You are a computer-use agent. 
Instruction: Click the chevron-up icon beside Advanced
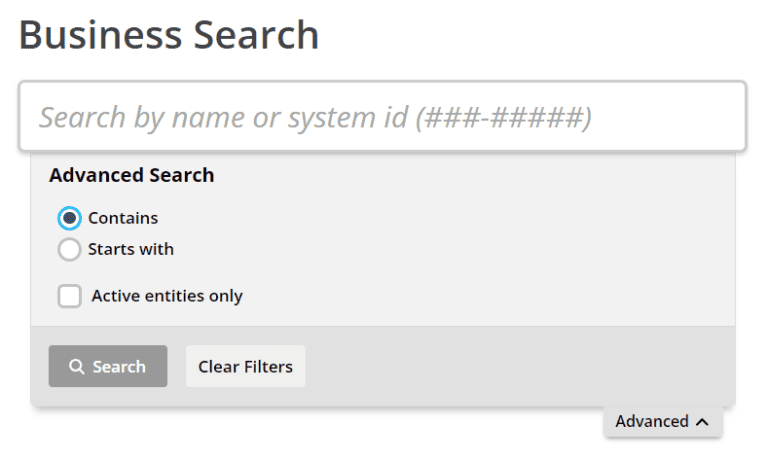[x=702, y=422]
